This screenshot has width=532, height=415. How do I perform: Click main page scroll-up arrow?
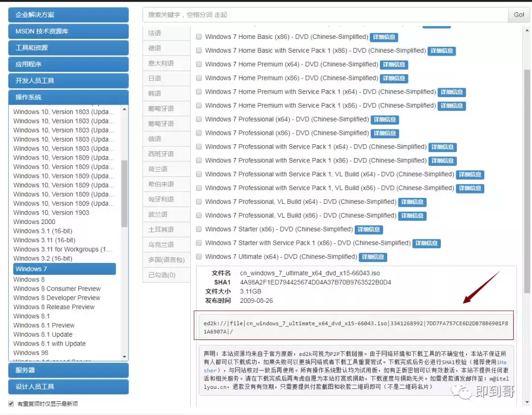click(527, 30)
